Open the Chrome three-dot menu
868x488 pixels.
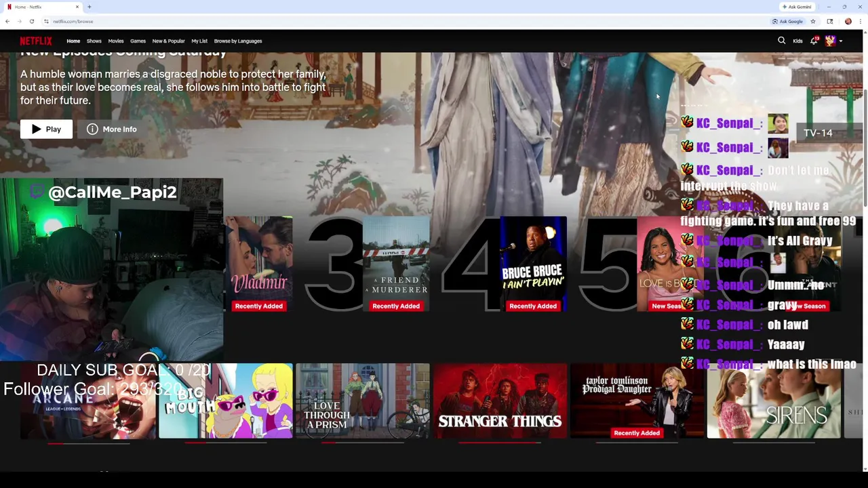tap(861, 21)
